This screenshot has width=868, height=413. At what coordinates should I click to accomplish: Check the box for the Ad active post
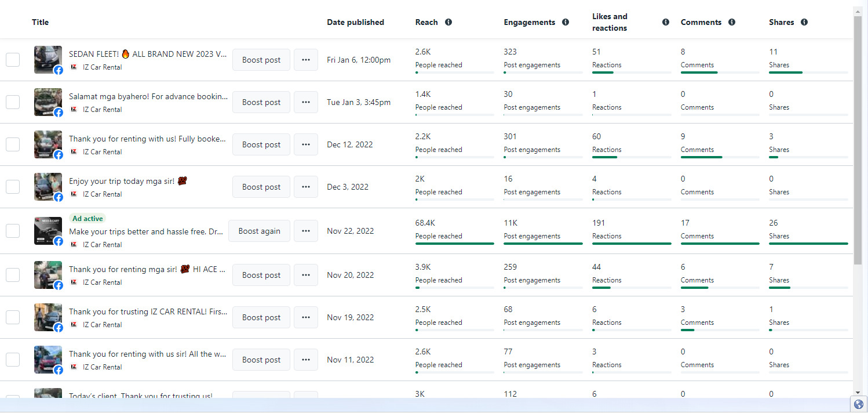tap(13, 231)
